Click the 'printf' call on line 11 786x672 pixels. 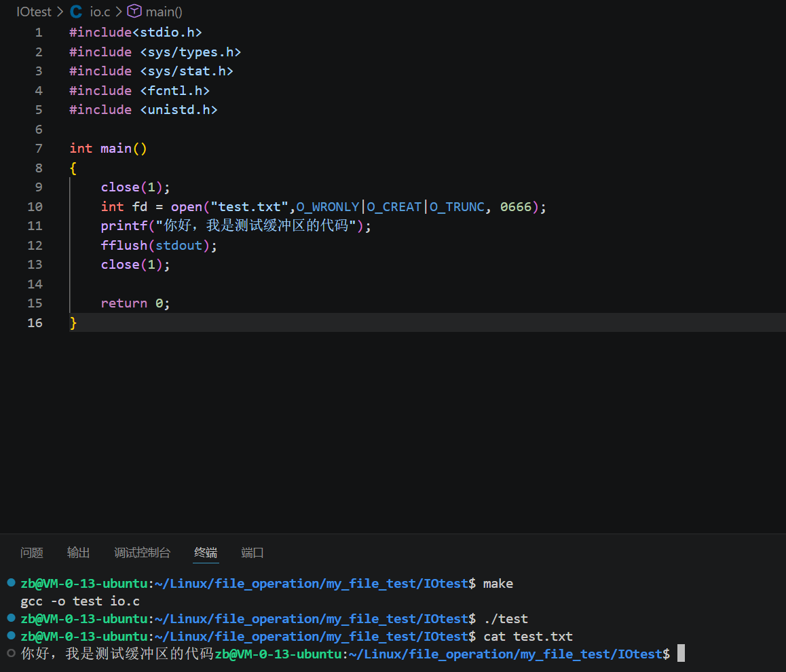tap(124, 226)
